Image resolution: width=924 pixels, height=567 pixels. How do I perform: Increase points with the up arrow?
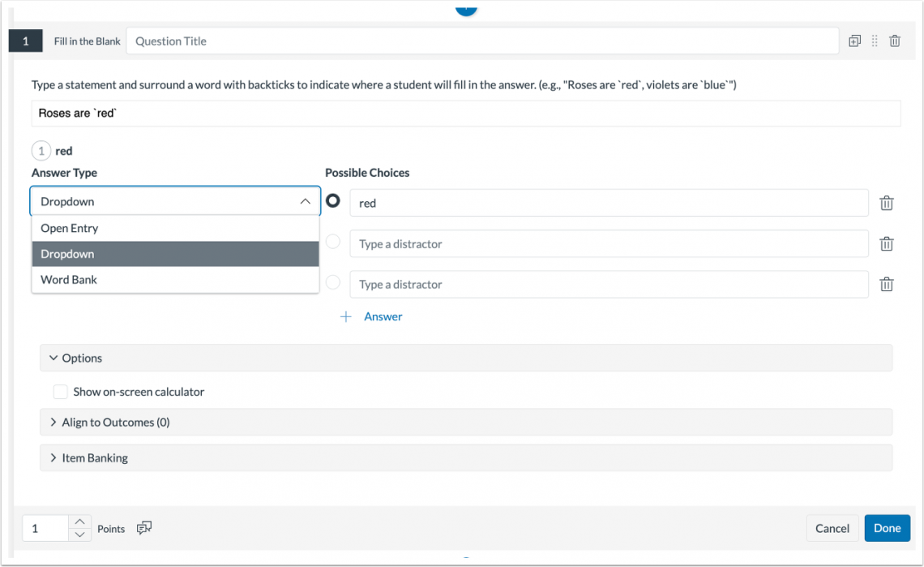click(79, 522)
